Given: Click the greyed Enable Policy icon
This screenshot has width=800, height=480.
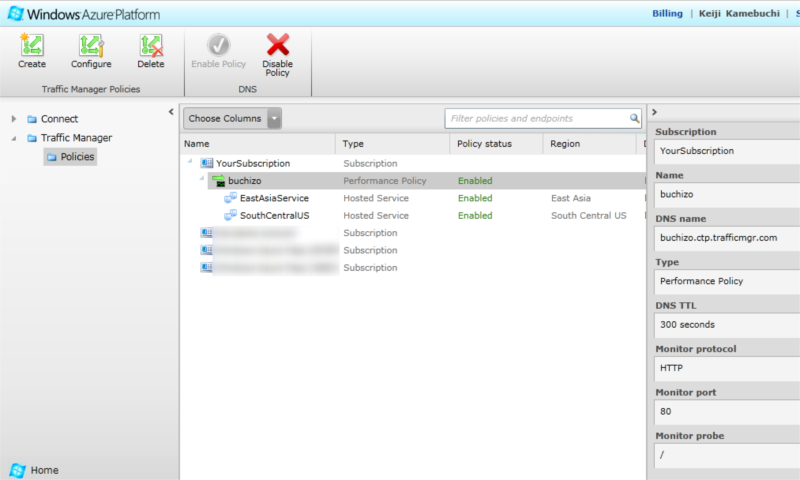Looking at the screenshot, I should pos(218,45).
